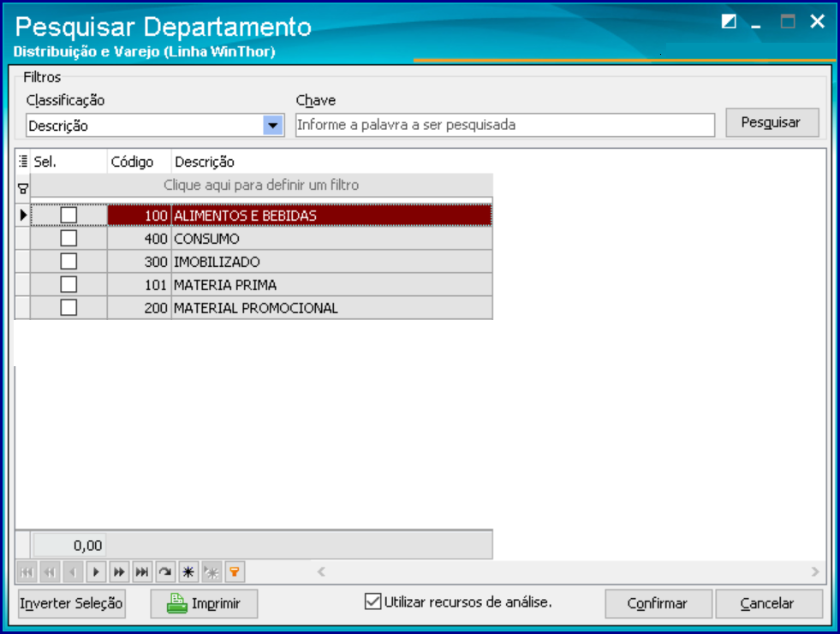
Task: Check the MATERIAL PROMOCIONAL row checkbox
Action: [x=69, y=308]
